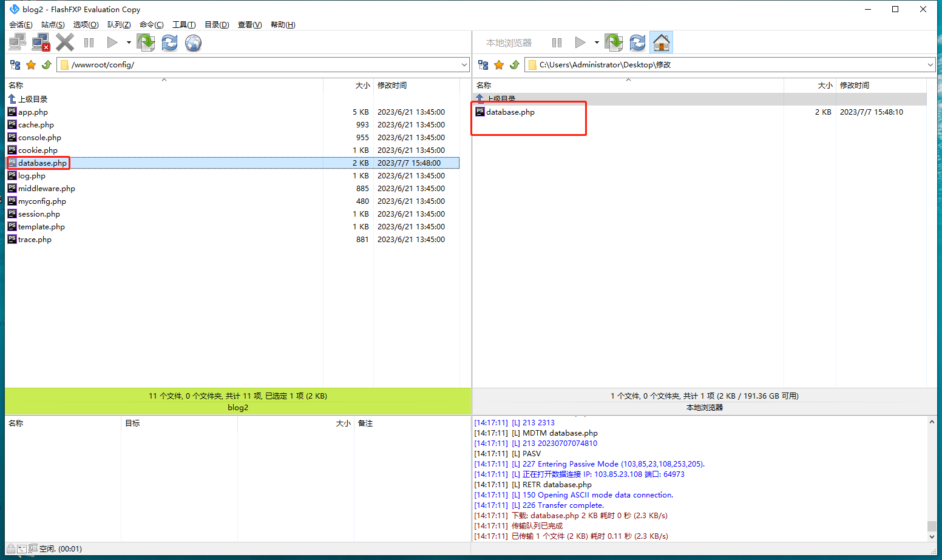Click the gray abort X icon in remote toolbar
This screenshot has width=942, height=560.
[x=65, y=42]
